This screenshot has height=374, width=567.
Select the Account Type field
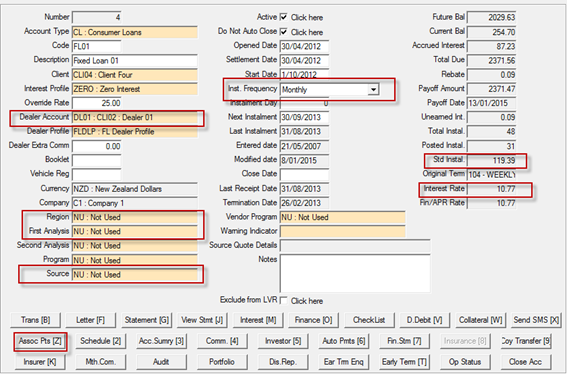(x=135, y=32)
